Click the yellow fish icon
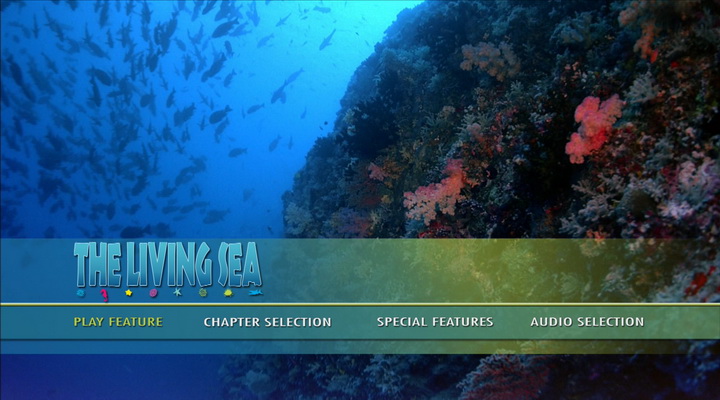The width and height of the screenshot is (720, 400). point(228,293)
